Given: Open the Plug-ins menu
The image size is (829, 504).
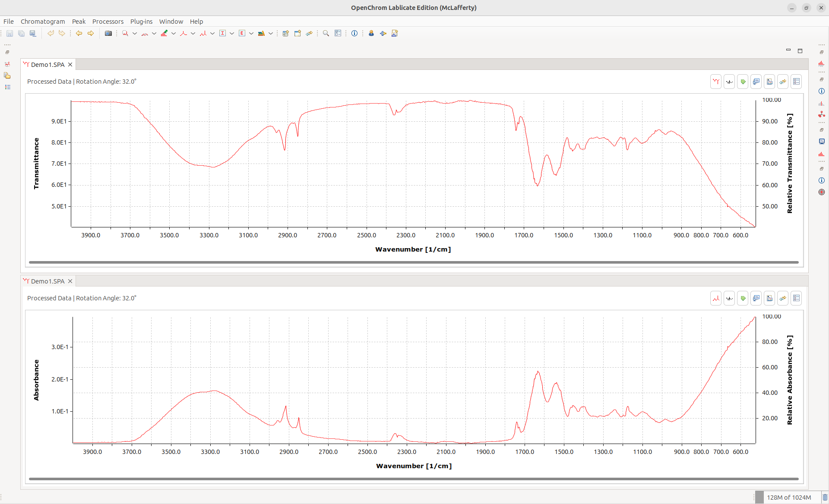Looking at the screenshot, I should pos(141,22).
